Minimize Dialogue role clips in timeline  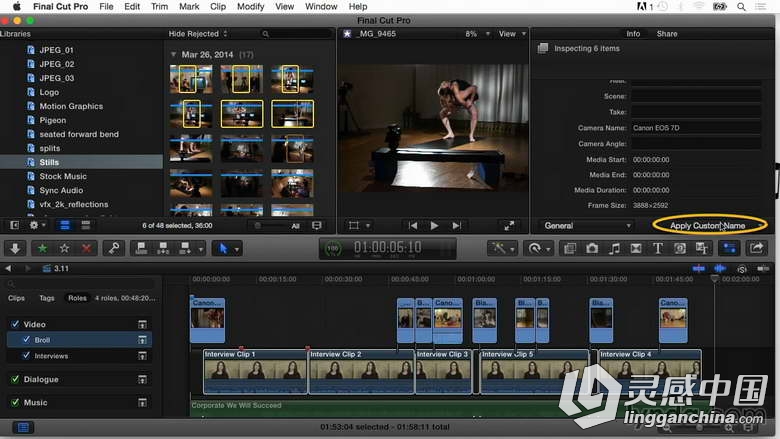tap(142, 379)
